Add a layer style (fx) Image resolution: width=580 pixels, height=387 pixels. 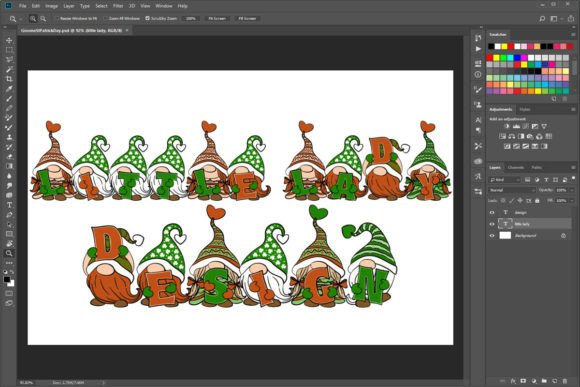pyautogui.click(x=513, y=380)
